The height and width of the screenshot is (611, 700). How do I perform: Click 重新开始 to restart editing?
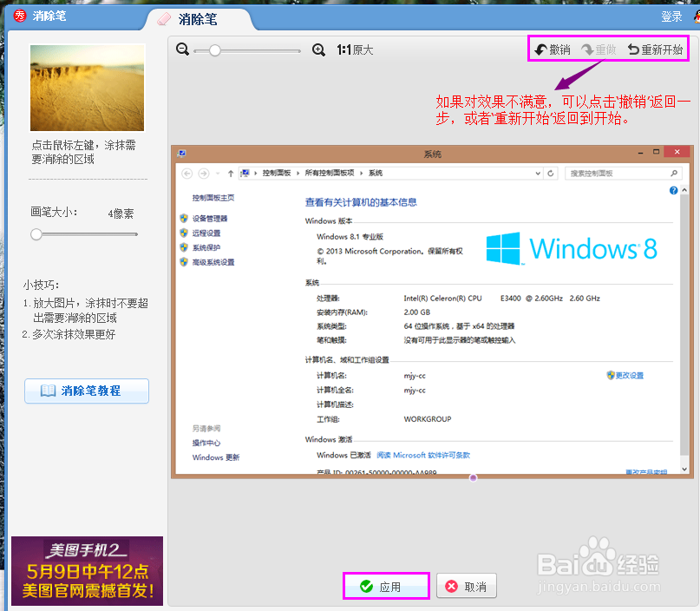click(656, 49)
